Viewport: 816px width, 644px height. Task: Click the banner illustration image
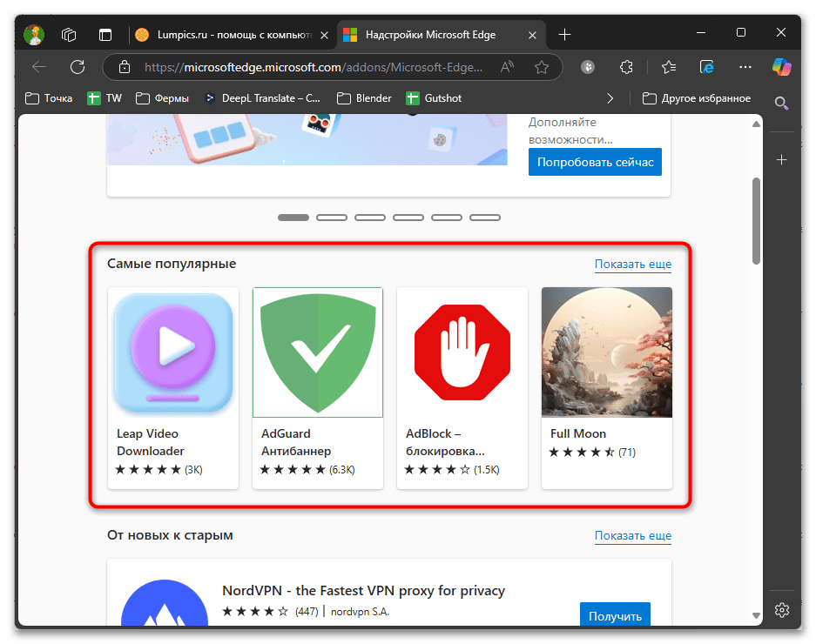coord(307,139)
